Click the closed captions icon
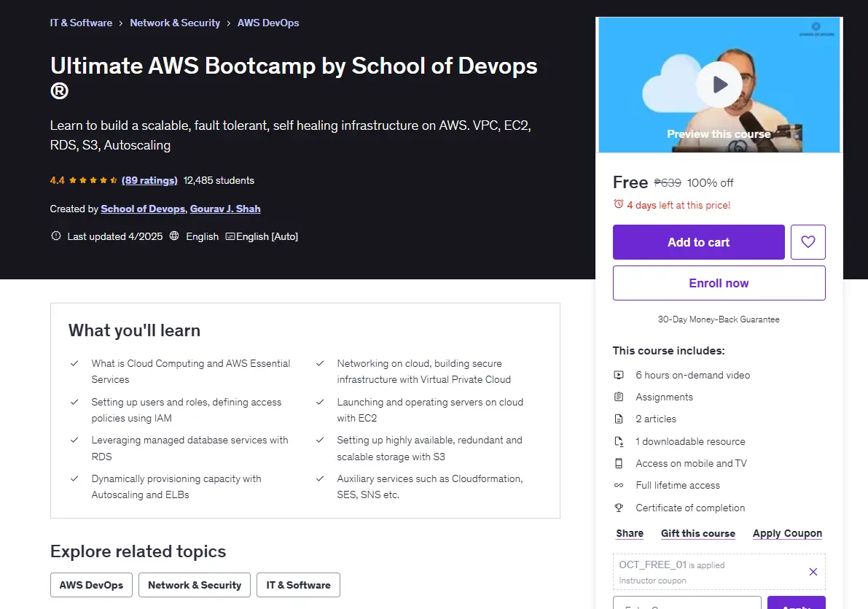868x609 pixels. pyautogui.click(x=230, y=236)
